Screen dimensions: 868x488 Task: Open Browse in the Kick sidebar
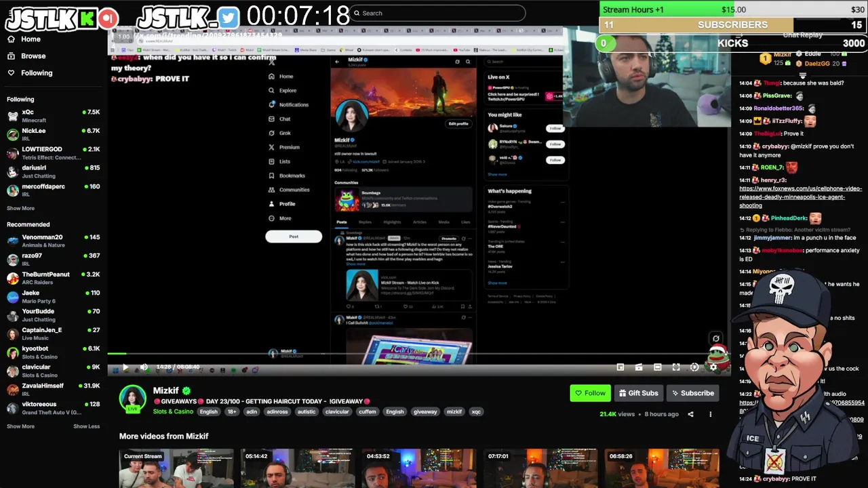26,56
